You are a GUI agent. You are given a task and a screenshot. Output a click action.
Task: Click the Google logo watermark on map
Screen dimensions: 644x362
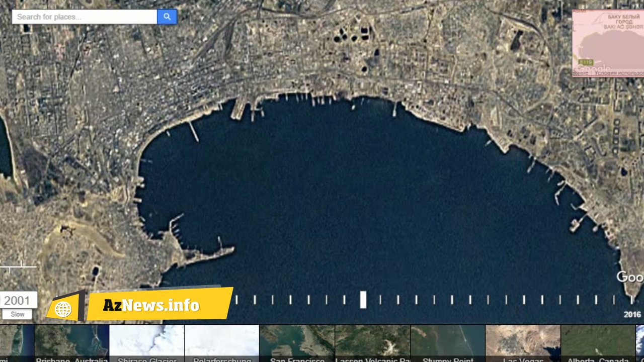(630, 277)
